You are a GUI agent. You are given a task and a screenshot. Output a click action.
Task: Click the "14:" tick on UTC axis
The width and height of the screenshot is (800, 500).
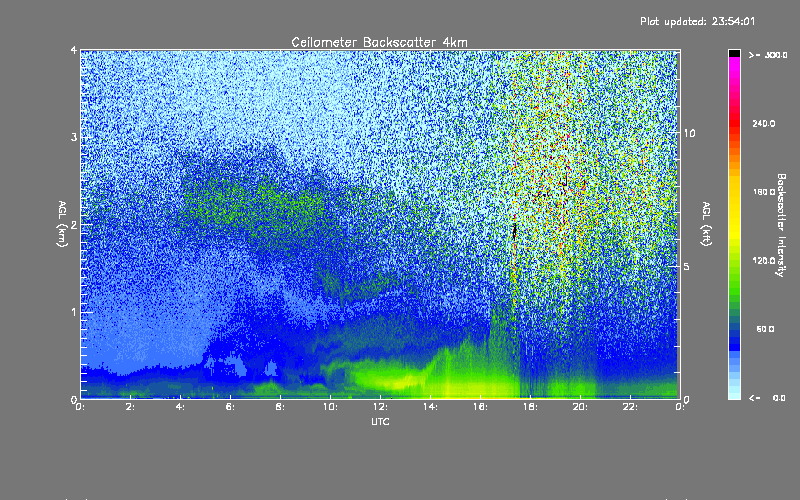pyautogui.click(x=430, y=407)
